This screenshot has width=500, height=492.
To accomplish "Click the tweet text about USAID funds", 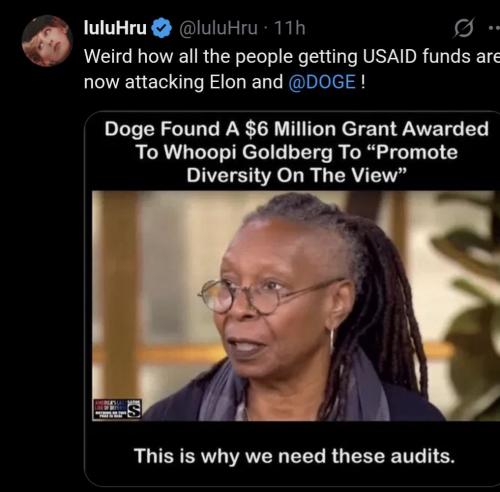I will 292,69.
